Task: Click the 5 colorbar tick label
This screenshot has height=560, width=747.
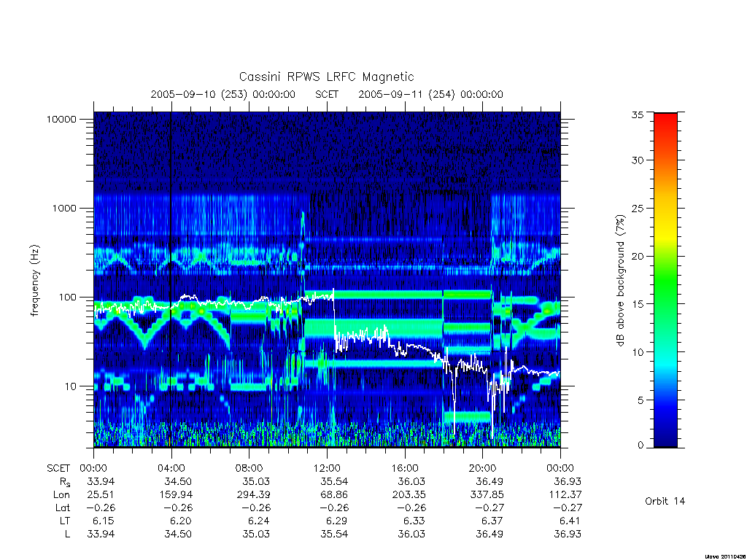Action: 640,400
